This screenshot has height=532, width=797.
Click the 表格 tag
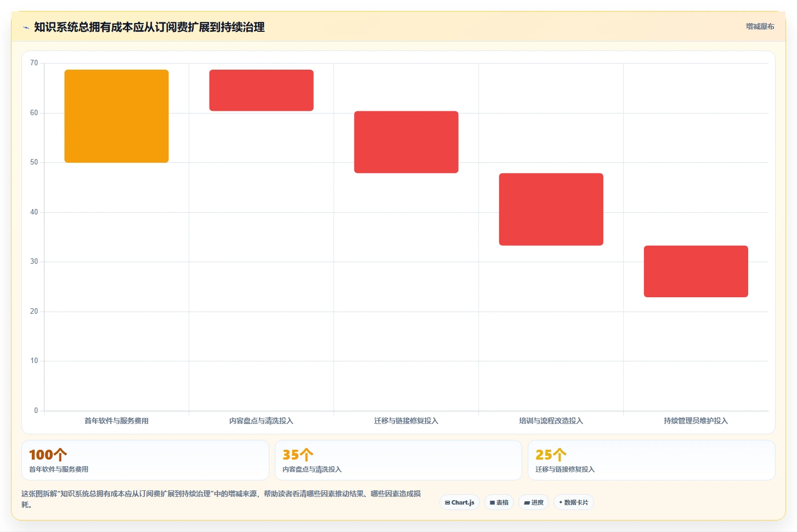(x=499, y=502)
